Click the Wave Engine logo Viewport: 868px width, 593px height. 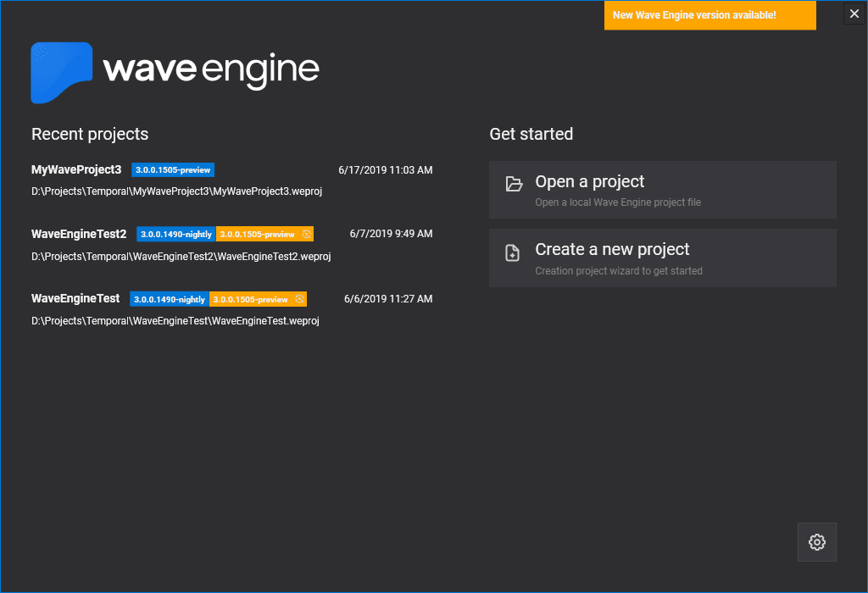tap(175, 73)
